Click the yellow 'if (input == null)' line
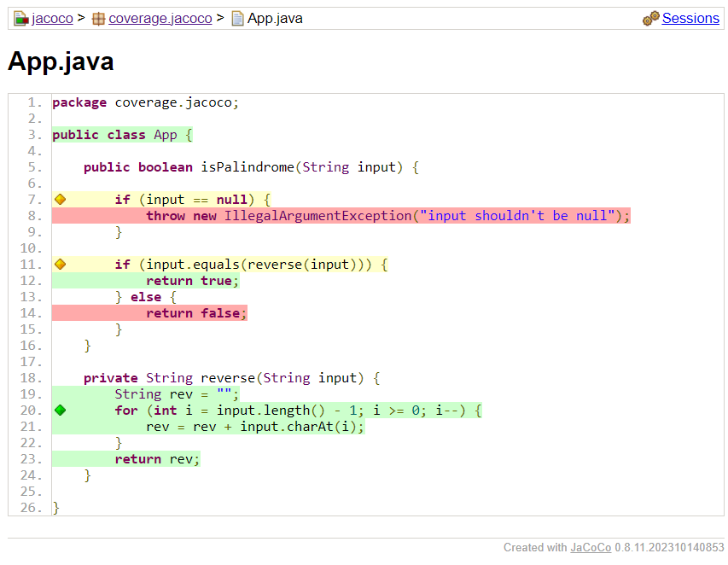Image resolution: width=728 pixels, height=565 pixels. 192,200
